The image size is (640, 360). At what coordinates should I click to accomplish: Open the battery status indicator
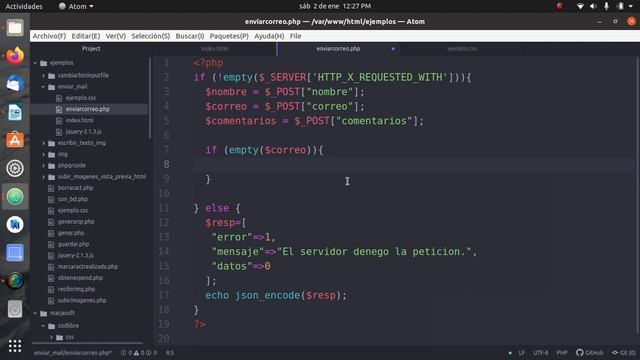[x=620, y=6]
